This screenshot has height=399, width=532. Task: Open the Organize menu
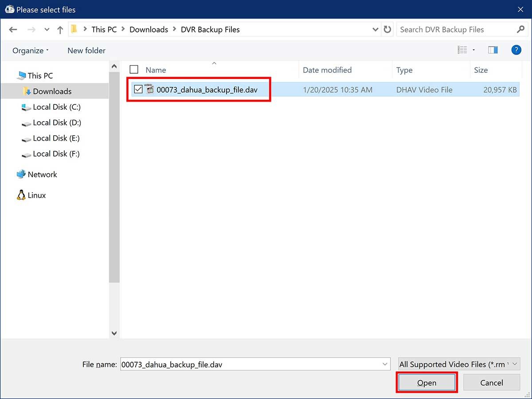pos(31,51)
